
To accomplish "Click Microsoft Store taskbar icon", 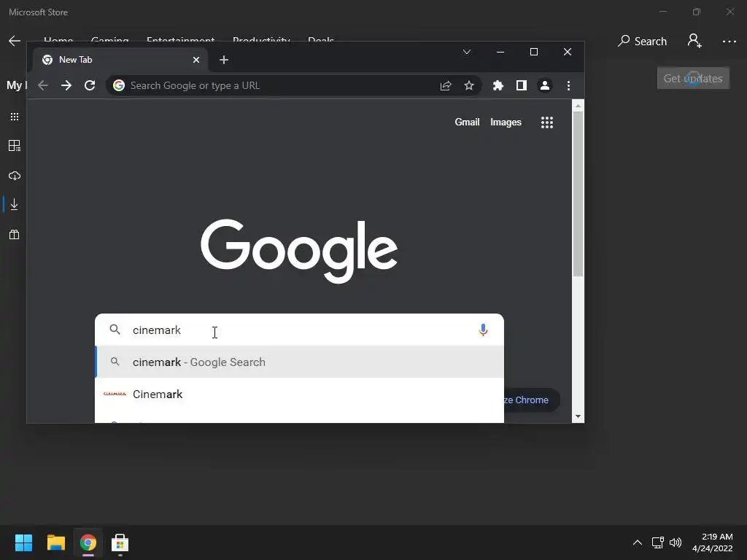I will [120, 542].
